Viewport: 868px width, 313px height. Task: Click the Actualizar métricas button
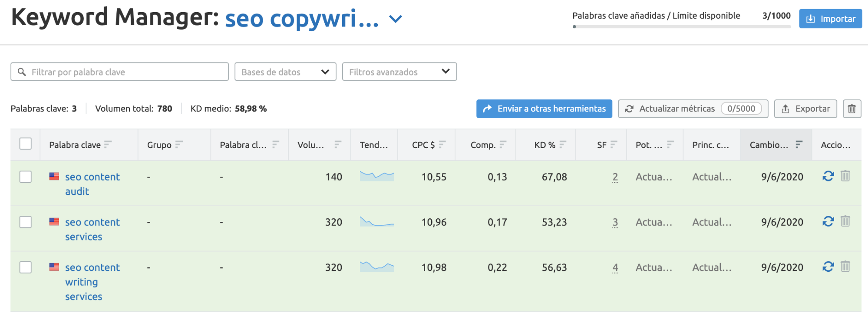(x=693, y=109)
